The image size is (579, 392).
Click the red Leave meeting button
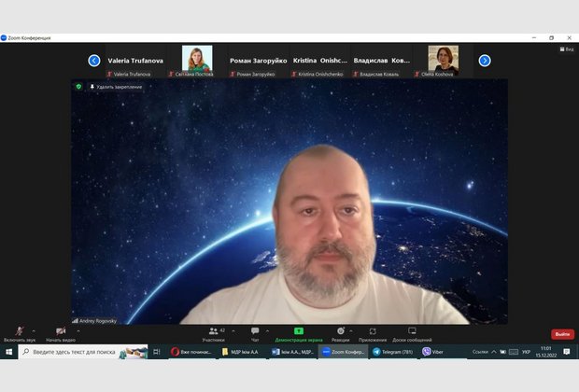click(562, 334)
